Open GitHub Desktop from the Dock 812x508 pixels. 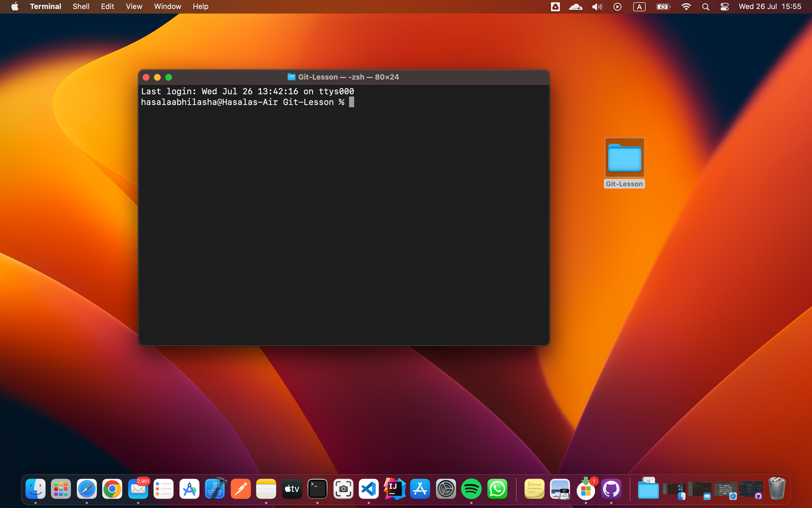coord(611,489)
